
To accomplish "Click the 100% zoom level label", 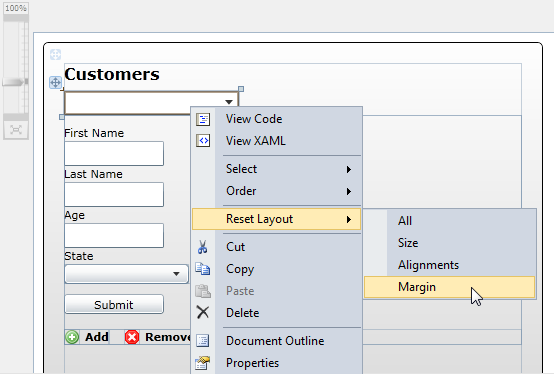I will 16,8.
